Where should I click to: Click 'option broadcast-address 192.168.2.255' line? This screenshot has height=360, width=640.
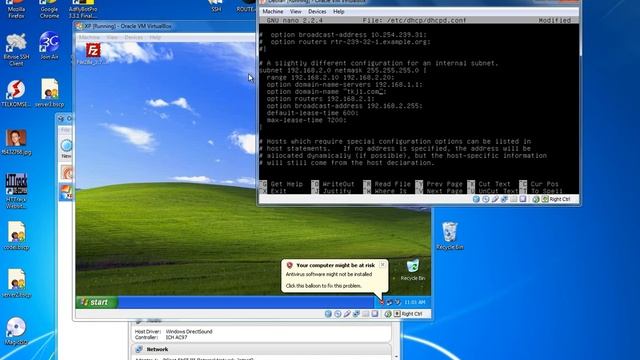point(345,106)
